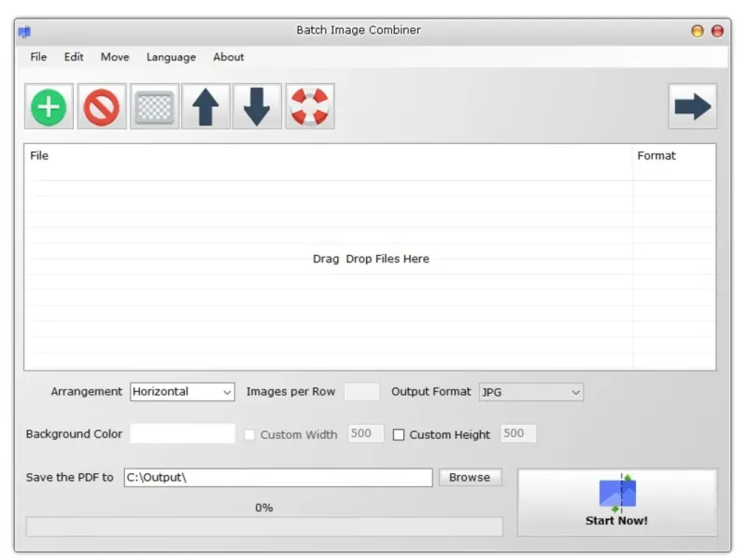The image size is (747, 560).
Task: Move selected file down with down arrow
Action: coord(257,106)
